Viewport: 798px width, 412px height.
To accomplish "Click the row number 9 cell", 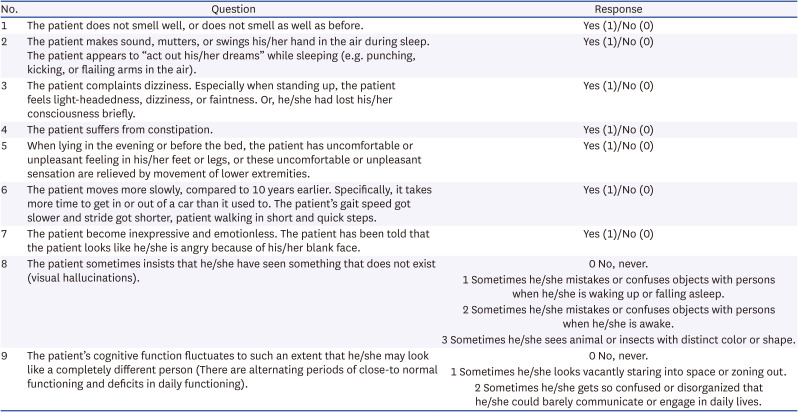I will tap(6, 356).
